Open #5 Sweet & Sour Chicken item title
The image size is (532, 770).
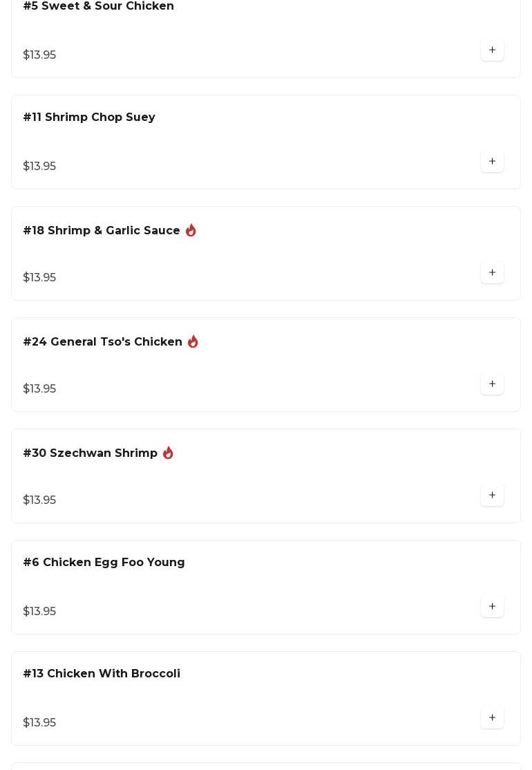[99, 6]
